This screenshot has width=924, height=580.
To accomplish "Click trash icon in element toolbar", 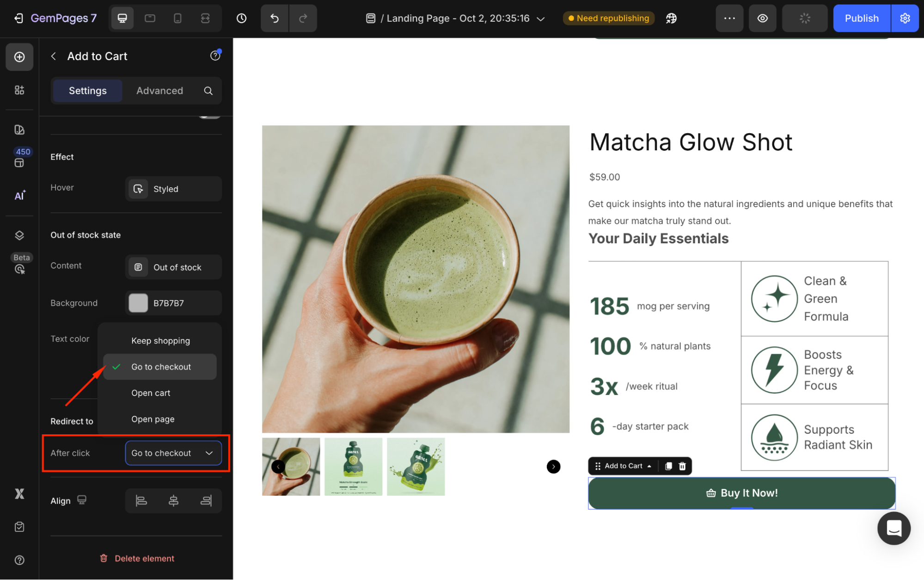I will coord(682,466).
